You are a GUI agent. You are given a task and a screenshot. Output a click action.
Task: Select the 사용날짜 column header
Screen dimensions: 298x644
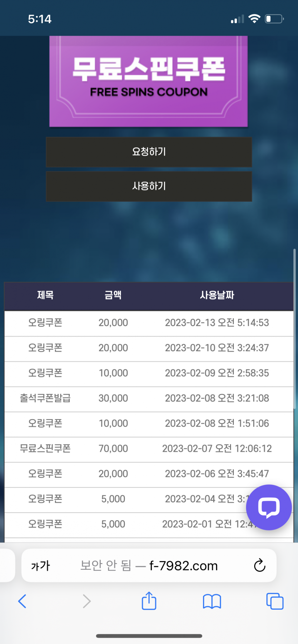pos(217,295)
